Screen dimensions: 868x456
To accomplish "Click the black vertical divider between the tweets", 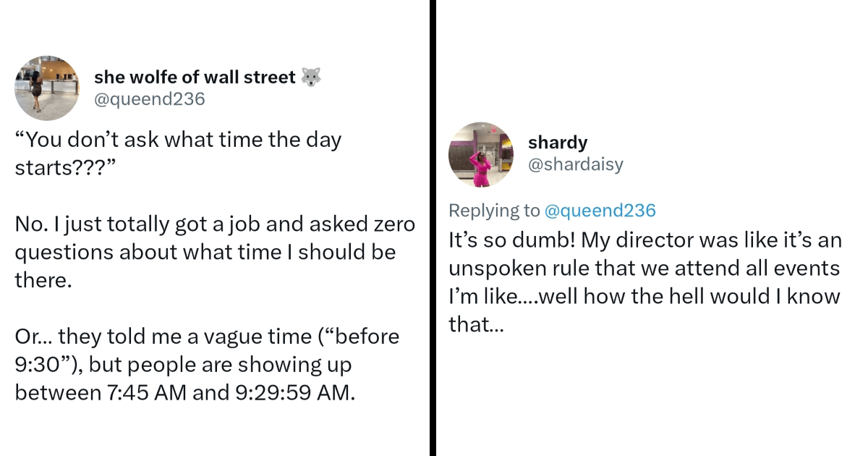I will tap(433, 228).
